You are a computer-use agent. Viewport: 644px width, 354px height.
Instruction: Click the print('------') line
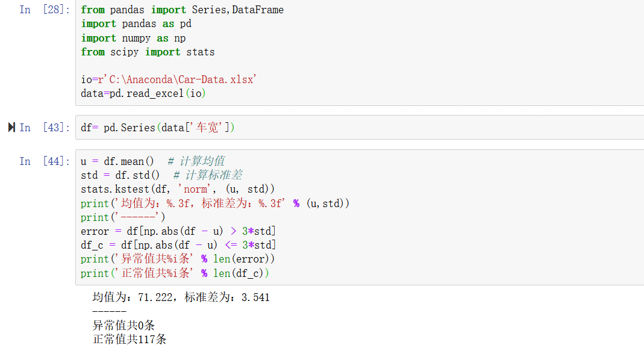[x=123, y=217]
